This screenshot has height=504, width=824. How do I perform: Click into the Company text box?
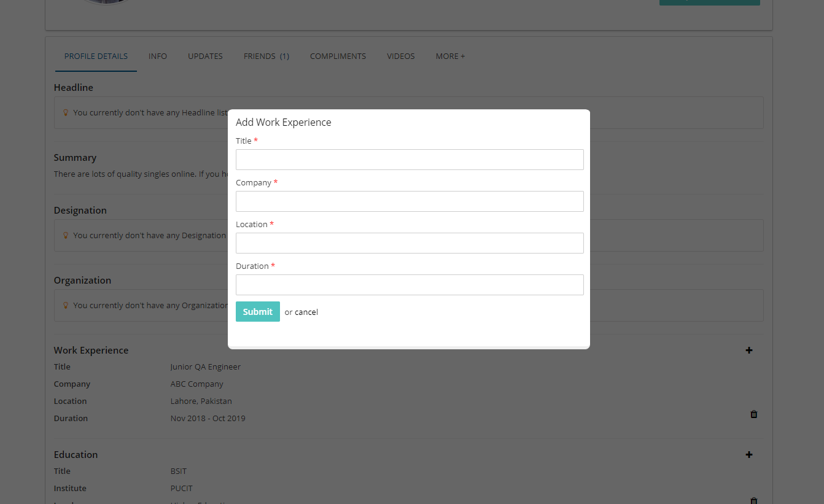[410, 201]
